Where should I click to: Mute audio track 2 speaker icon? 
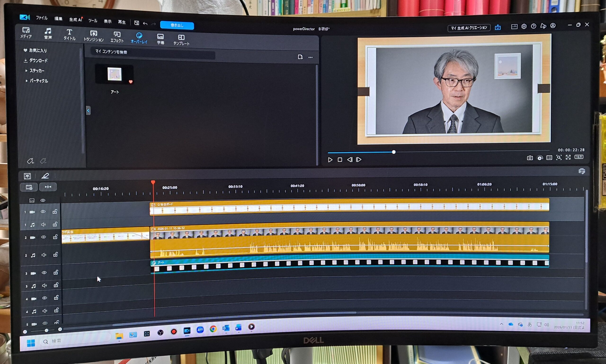point(44,255)
